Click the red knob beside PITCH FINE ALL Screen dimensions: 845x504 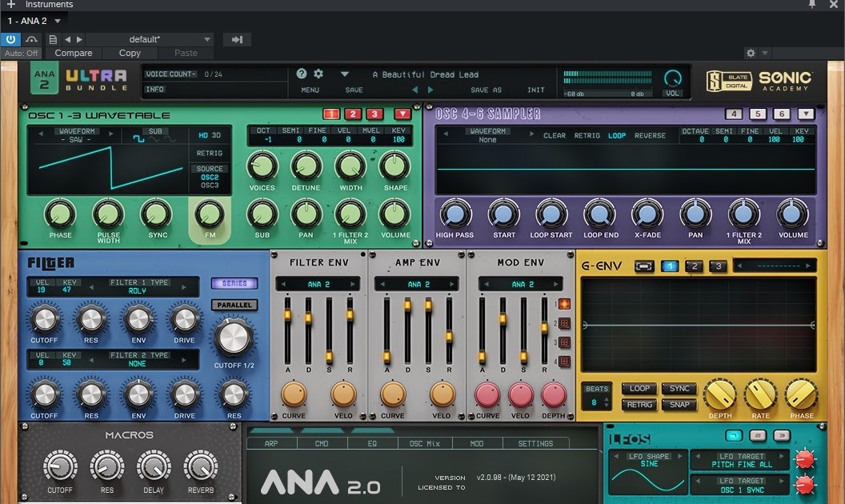(804, 459)
